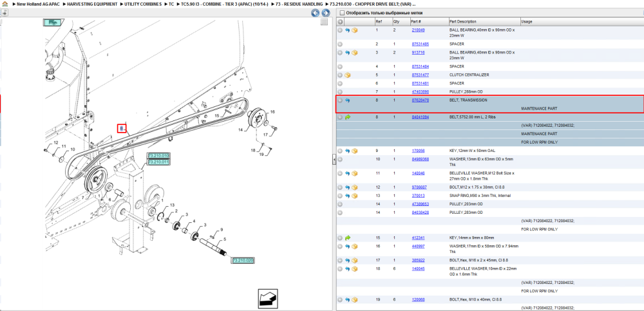Open part number 87531485 link

pos(420,44)
